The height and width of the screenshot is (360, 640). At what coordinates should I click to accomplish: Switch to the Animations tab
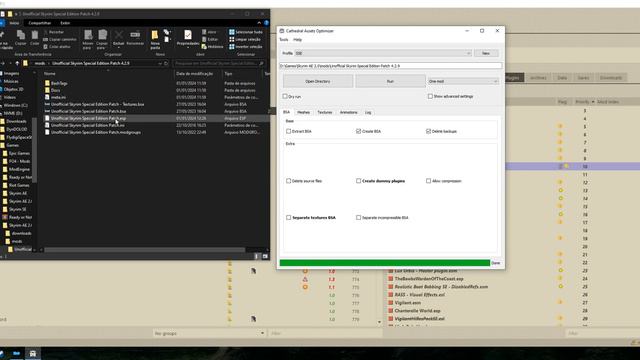349,112
